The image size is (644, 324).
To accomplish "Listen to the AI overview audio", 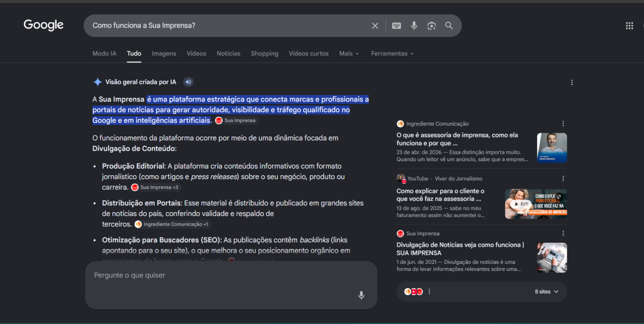I will point(188,82).
